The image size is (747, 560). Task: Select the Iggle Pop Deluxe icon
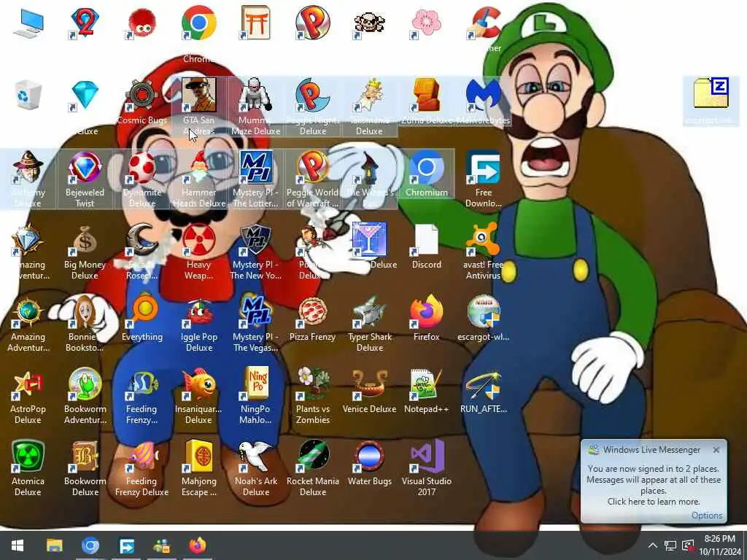198,312
